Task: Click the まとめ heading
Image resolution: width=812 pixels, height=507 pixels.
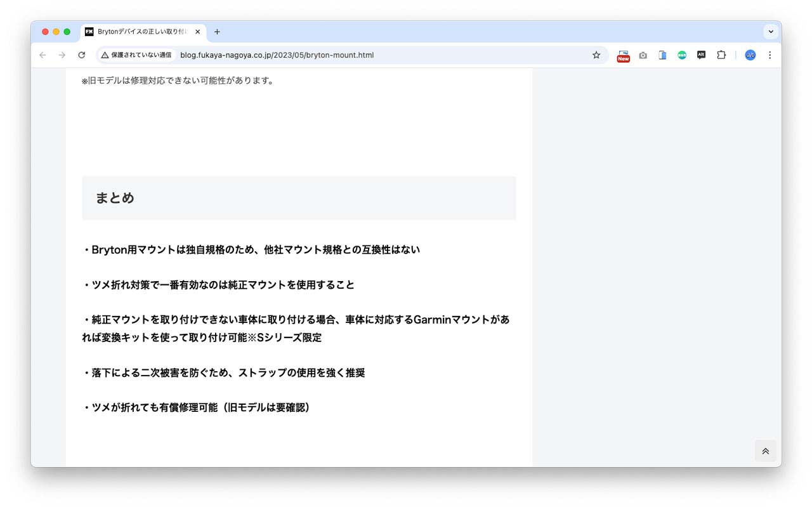Action: [x=115, y=198]
